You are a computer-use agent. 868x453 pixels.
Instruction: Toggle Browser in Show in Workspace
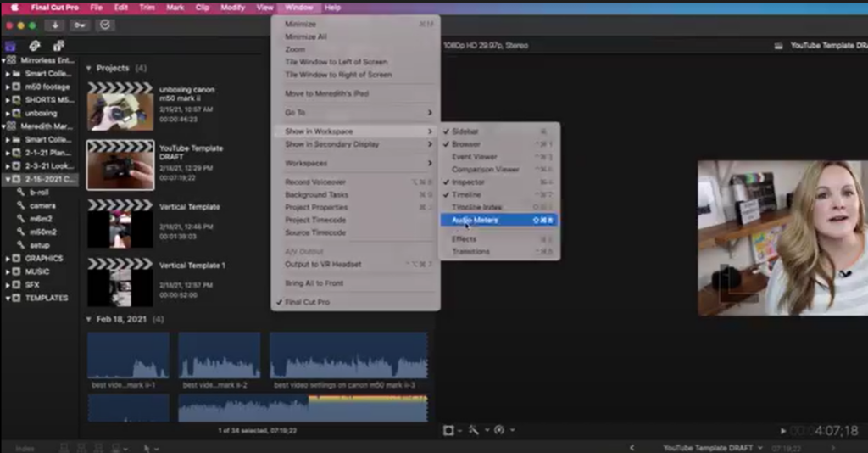(499, 144)
